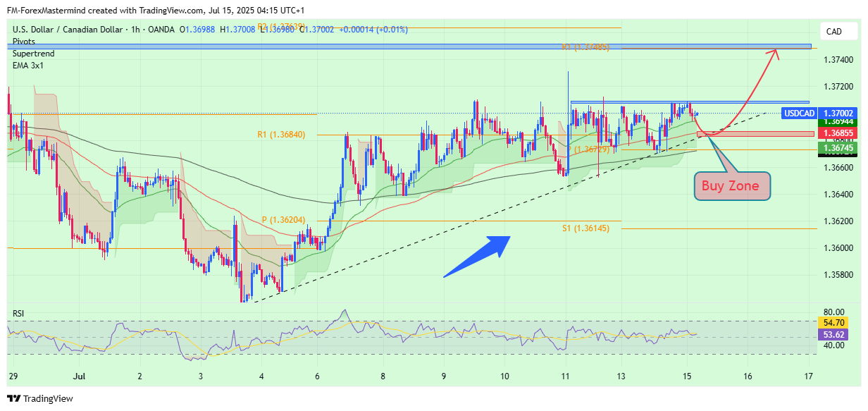Image resolution: width=868 pixels, height=411 pixels.
Task: Click the 1.36600 price axis label
Action: tap(838, 168)
